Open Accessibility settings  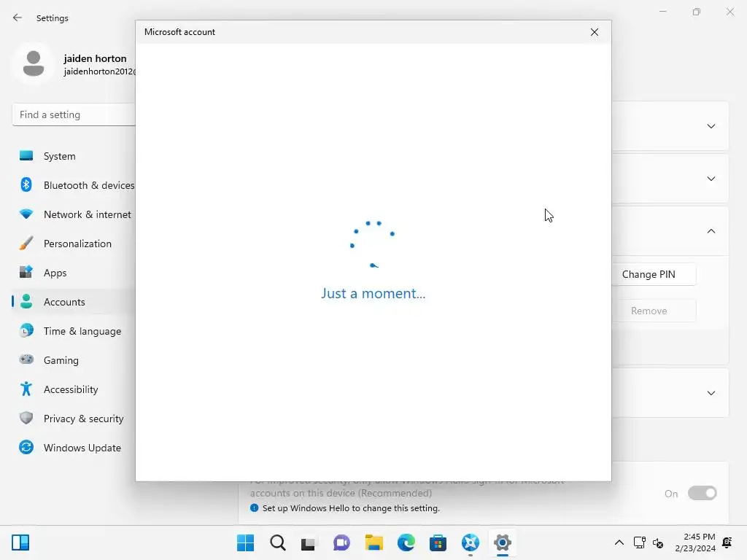(x=74, y=389)
